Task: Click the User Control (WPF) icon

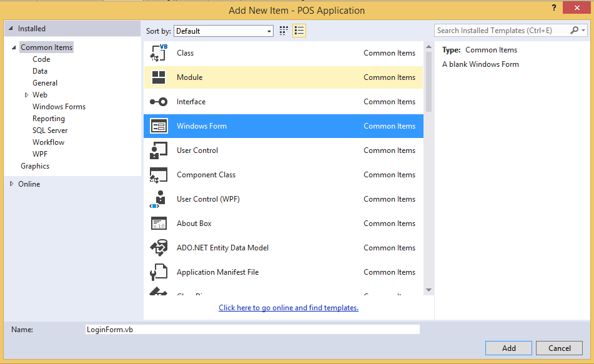Action: click(x=159, y=199)
